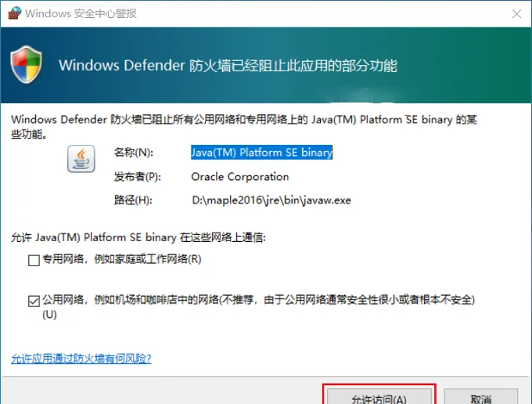Click the 名称(N): label
The image size is (532, 404).
134,153
